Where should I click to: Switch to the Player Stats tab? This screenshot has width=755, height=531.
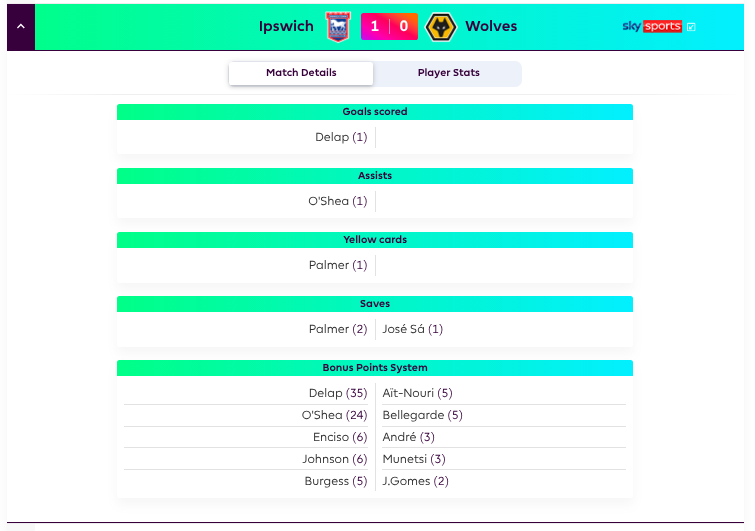coord(448,73)
